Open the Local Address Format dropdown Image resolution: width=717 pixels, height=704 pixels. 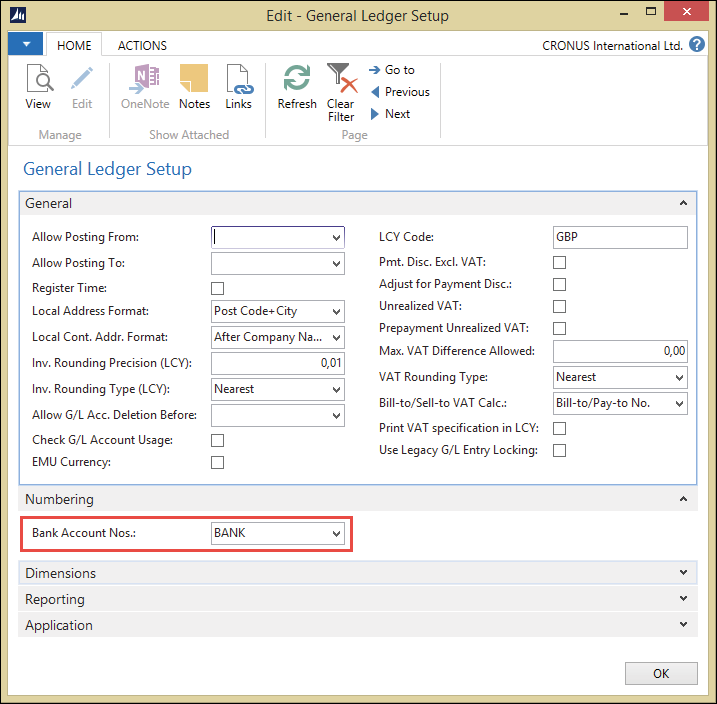click(278, 311)
